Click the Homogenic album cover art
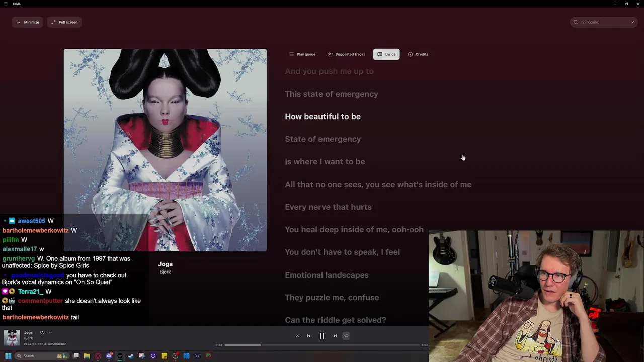This screenshot has height=362, width=644. coord(165,150)
